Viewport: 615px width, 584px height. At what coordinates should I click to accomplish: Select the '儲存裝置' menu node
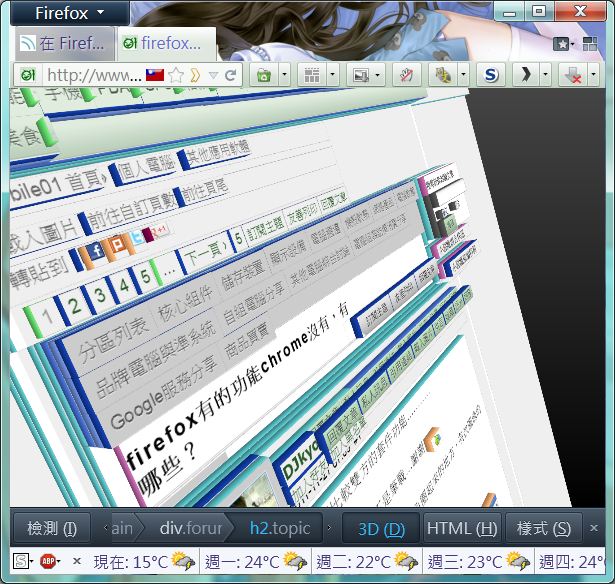click(x=242, y=276)
